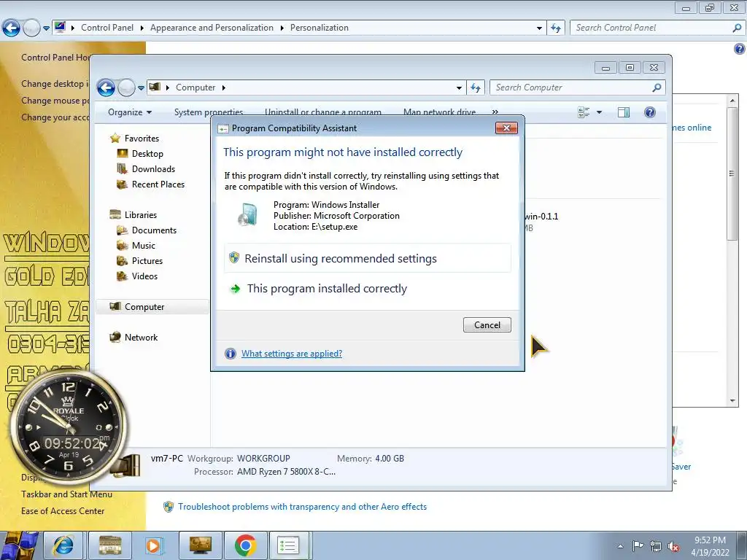The height and width of the screenshot is (560, 747).
Task: Open Action Center flag icon
Action: click(638, 546)
